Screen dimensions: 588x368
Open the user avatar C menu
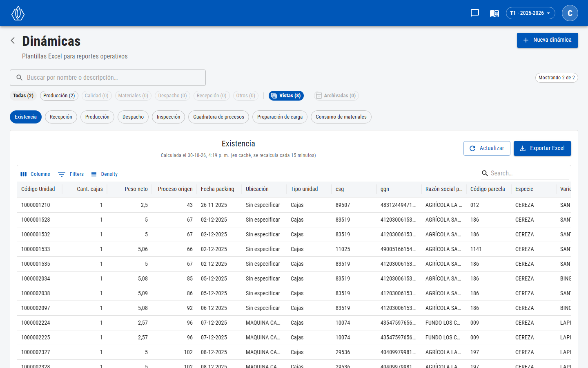(x=570, y=13)
